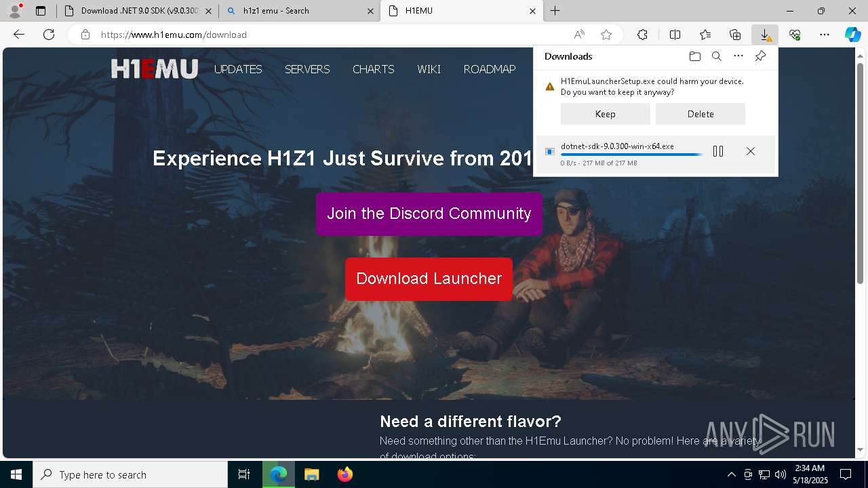
Task: Open Edge Settings and more menu
Action: pos(825,35)
